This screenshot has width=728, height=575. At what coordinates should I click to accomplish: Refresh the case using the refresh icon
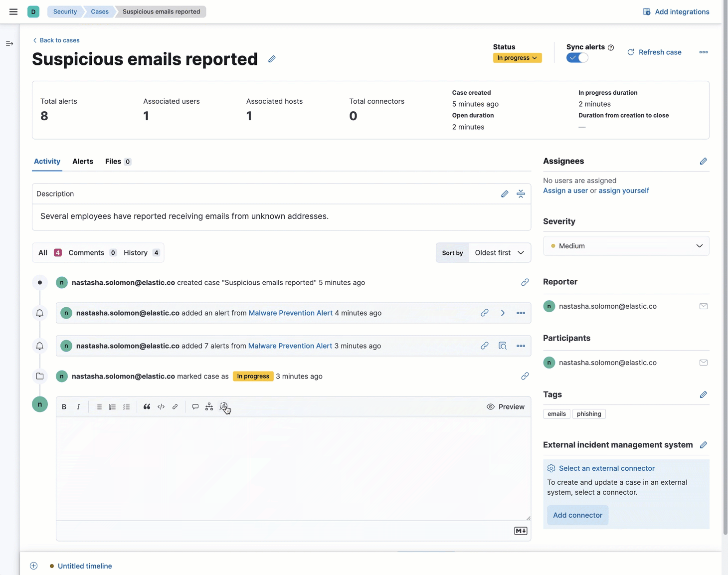630,52
